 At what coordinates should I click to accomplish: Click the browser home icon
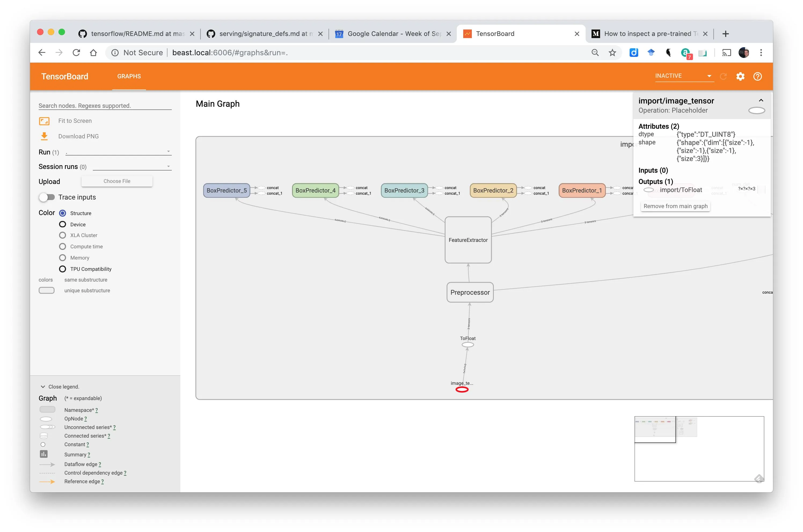point(93,53)
